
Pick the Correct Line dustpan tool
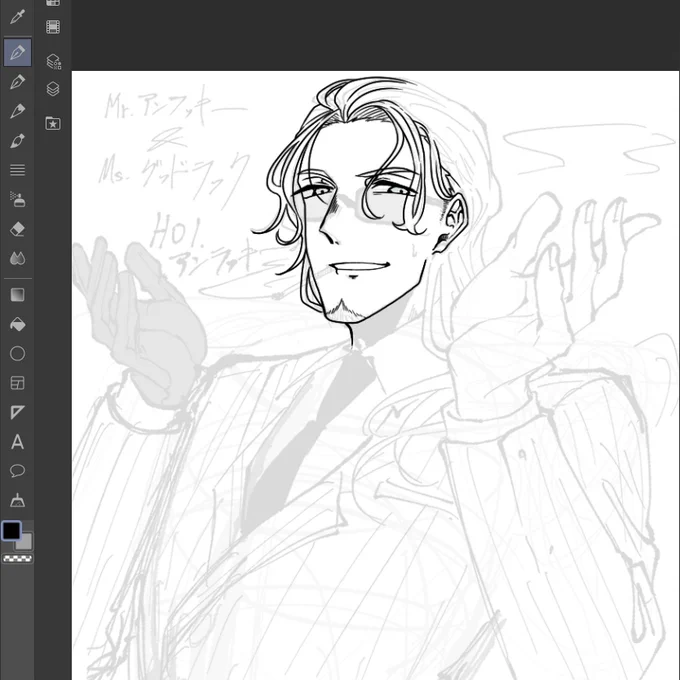[x=17, y=500]
